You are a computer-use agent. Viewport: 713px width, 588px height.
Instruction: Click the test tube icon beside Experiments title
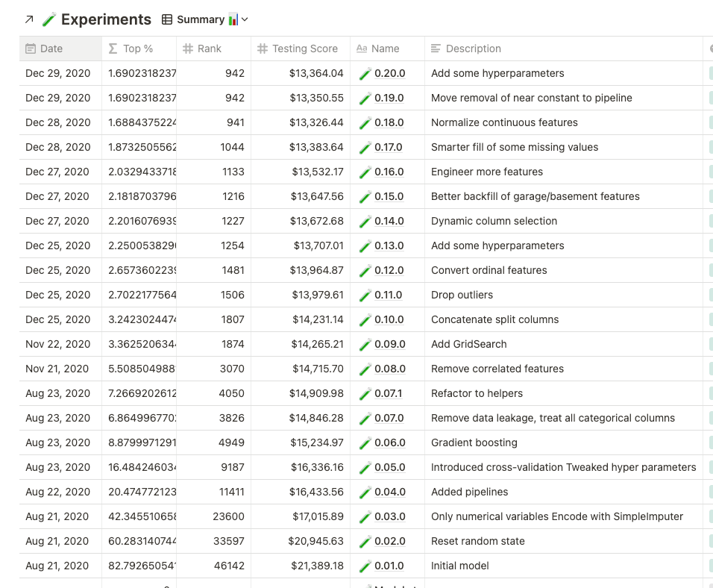[x=48, y=19]
